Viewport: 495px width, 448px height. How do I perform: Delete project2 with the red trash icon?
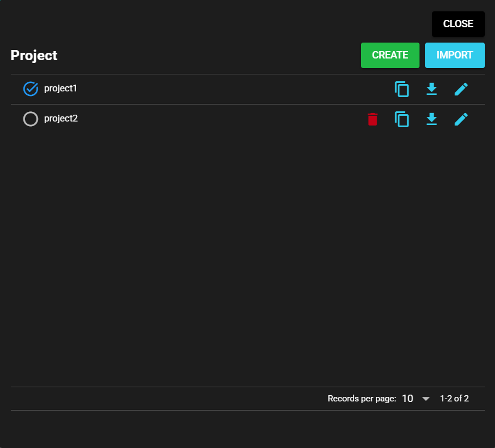(x=372, y=119)
